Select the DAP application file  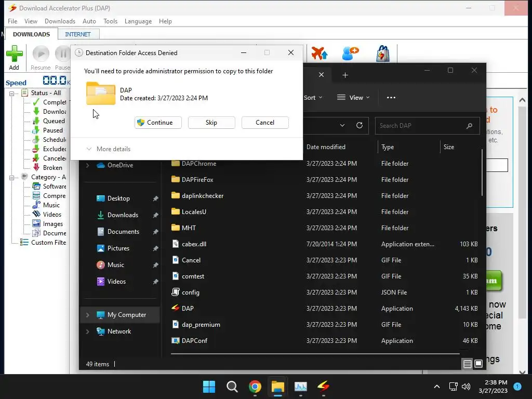point(188,309)
